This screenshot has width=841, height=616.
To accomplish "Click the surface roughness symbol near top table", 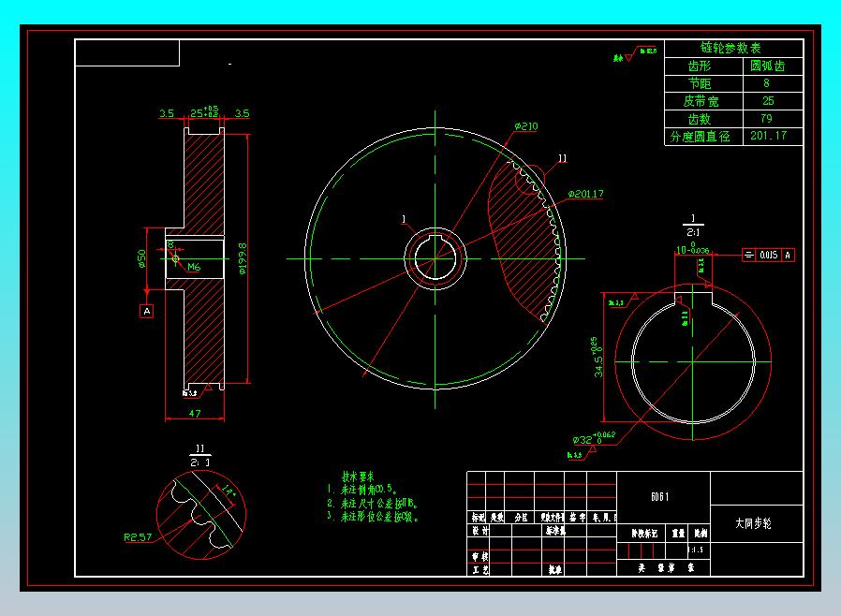I will click(635, 54).
